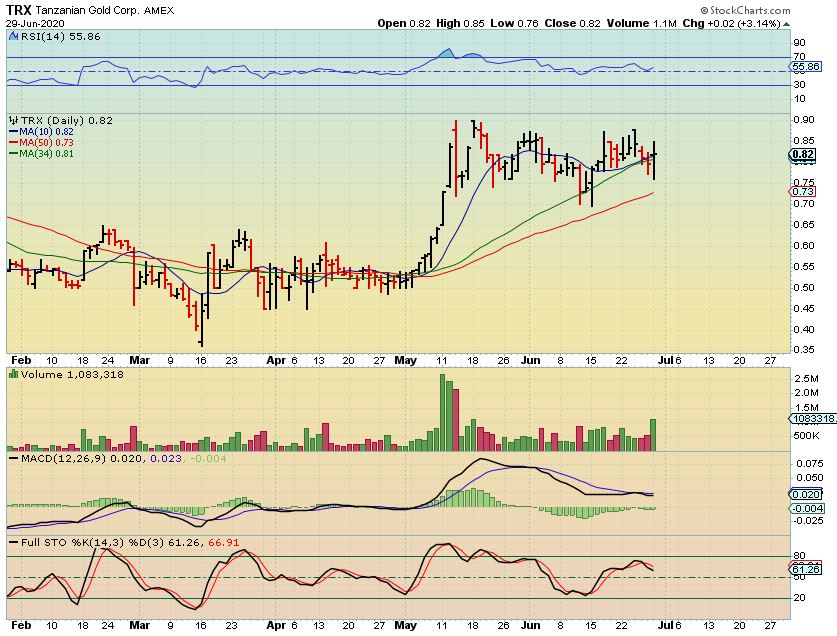Screen dimensions: 837x636
Task: Click the 500K level on volume axis
Action: tap(807, 436)
